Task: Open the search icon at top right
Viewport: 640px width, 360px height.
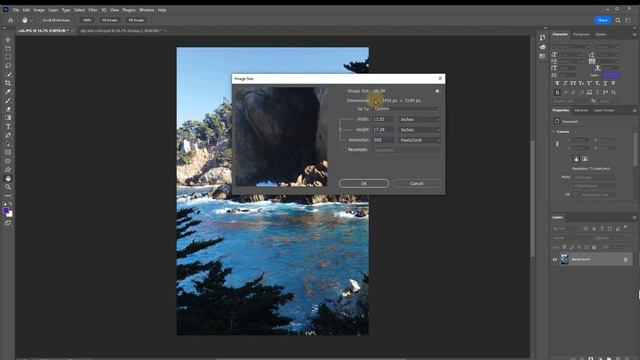Action: (618, 20)
